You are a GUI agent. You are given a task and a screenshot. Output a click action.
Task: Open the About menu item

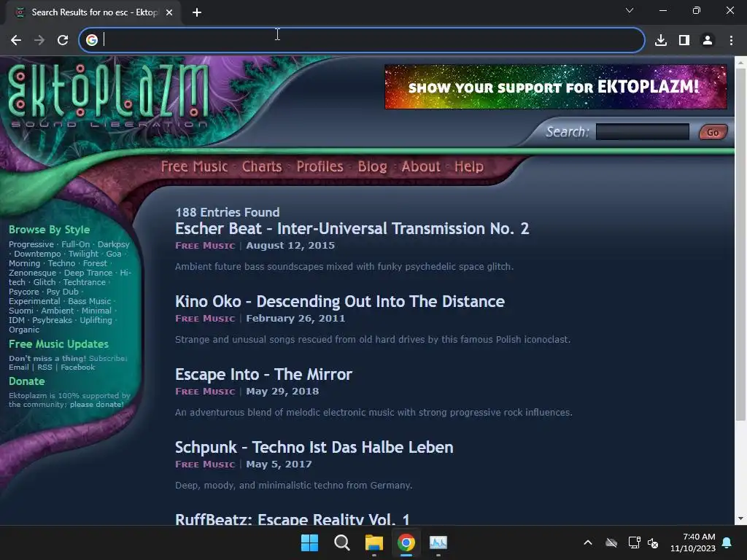[421, 167]
